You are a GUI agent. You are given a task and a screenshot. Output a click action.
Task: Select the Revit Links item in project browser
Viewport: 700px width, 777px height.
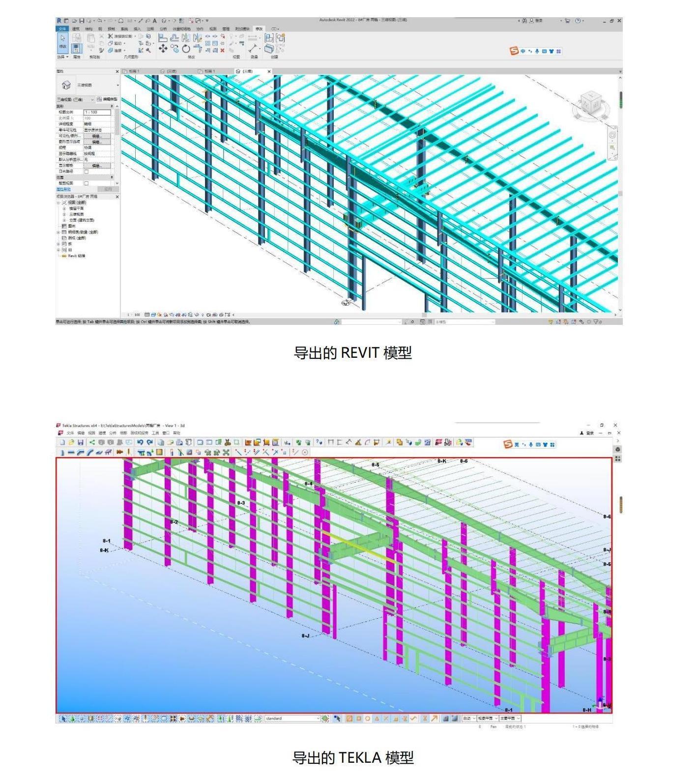[x=76, y=256]
